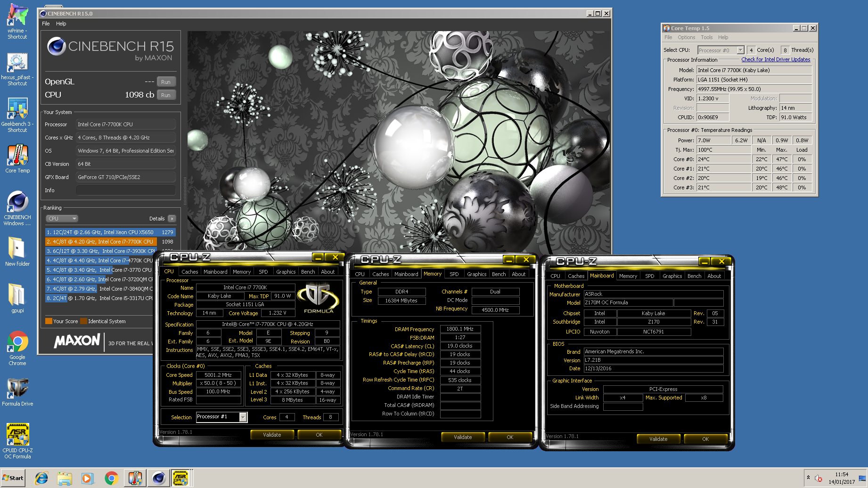Image resolution: width=868 pixels, height=488 pixels.
Task: Open the Help menu in Cinebench
Action: click(61, 24)
